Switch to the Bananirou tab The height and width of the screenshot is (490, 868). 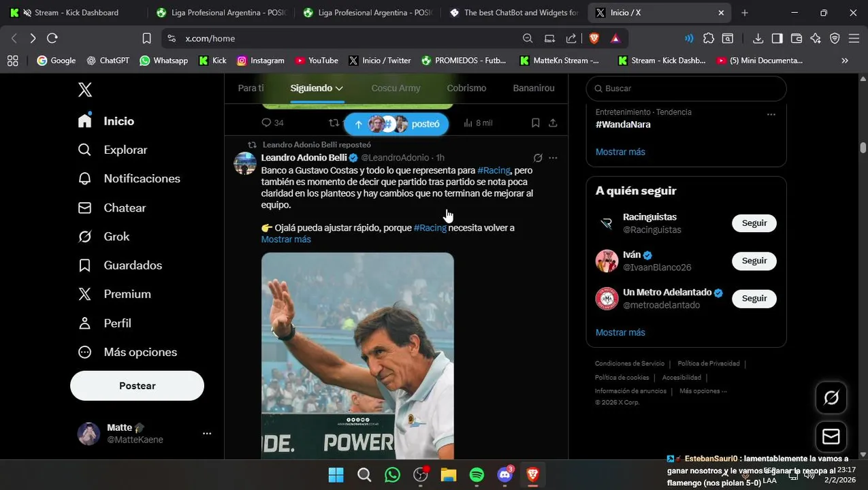click(x=534, y=88)
